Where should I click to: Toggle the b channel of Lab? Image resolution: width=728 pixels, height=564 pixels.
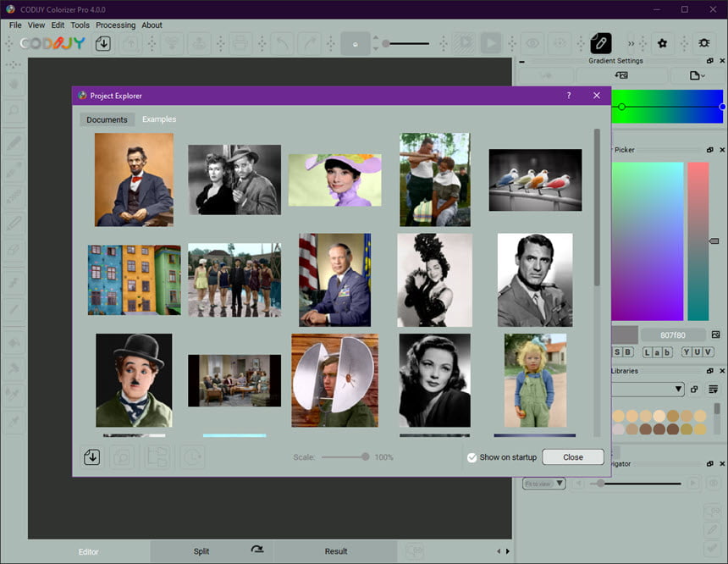tap(667, 352)
